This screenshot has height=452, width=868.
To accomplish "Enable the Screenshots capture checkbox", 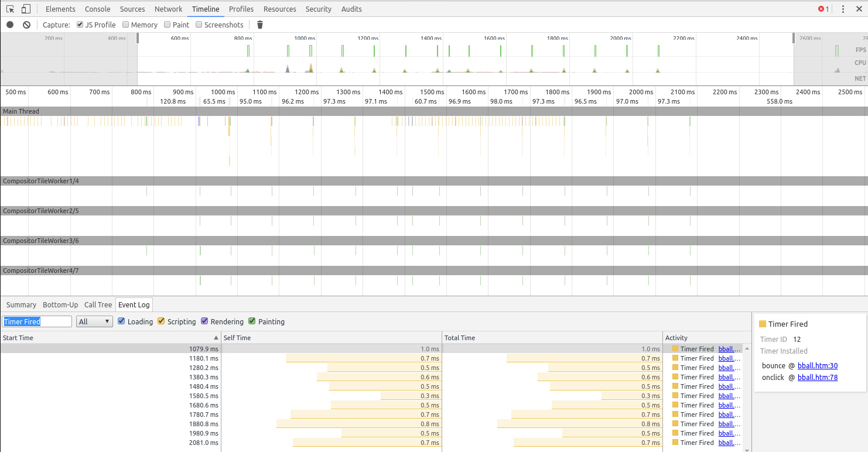I will pos(199,25).
